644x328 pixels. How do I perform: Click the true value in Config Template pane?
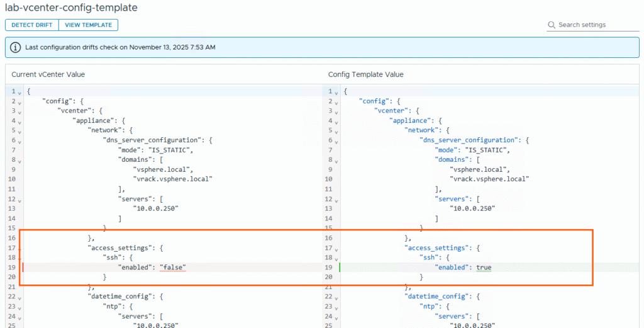(484, 268)
